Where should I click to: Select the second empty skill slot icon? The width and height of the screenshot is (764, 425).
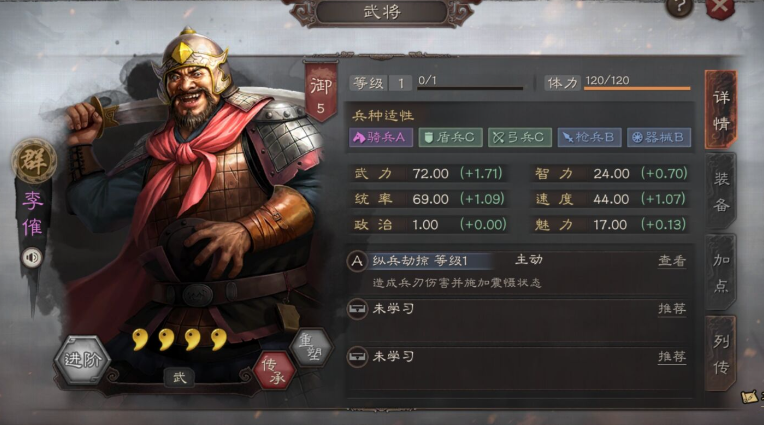(x=357, y=356)
